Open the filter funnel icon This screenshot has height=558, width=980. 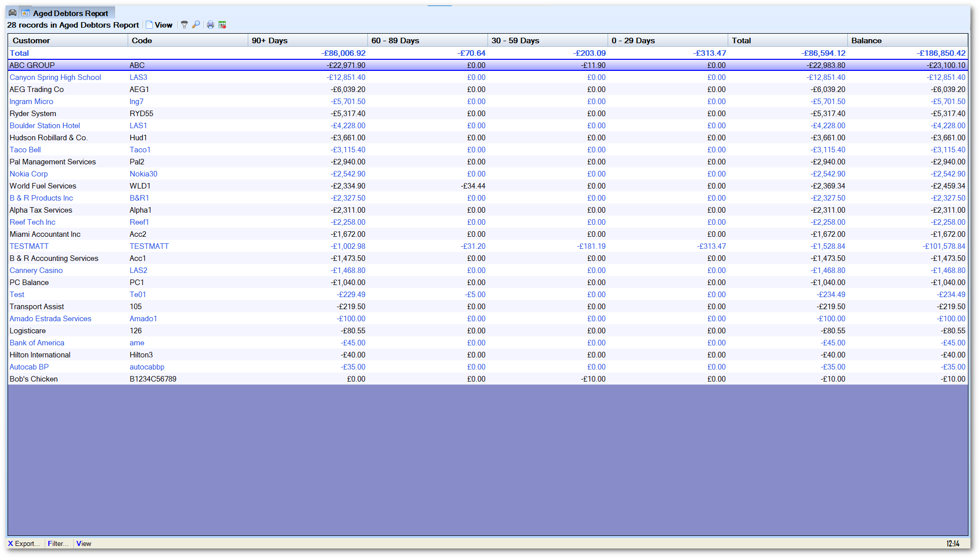[184, 25]
